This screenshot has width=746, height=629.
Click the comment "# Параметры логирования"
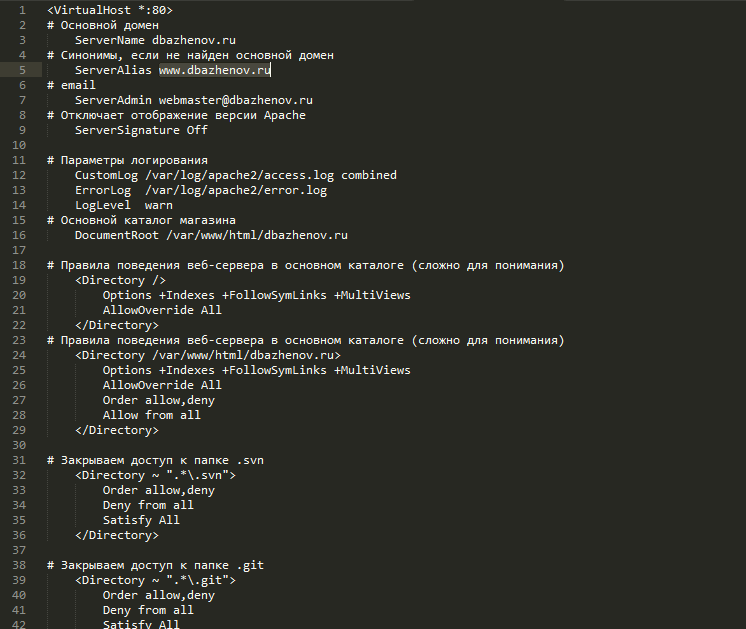pos(127,160)
